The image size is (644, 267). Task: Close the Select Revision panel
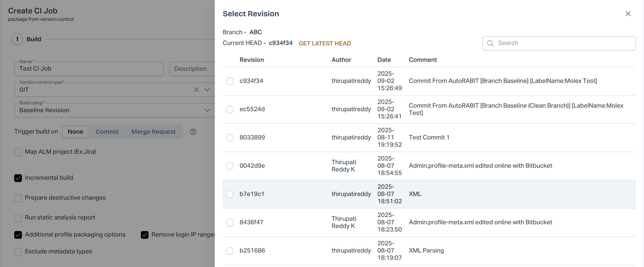click(628, 14)
